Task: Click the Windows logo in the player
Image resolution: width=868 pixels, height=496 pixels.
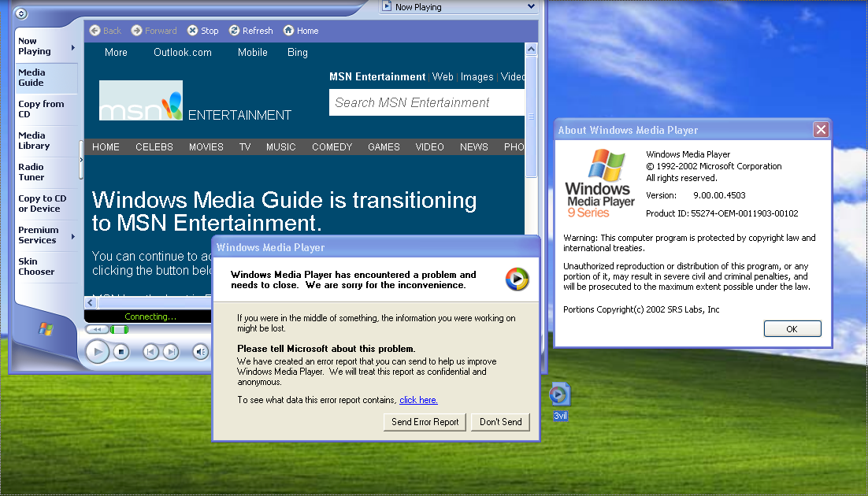Action: [x=46, y=329]
